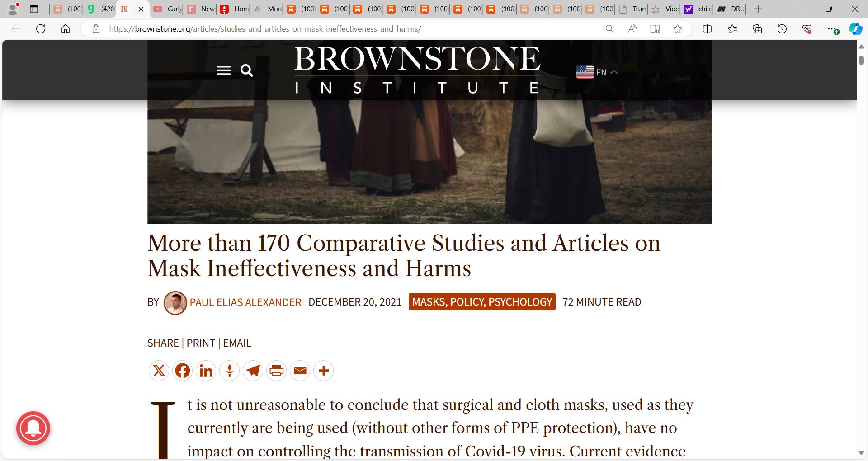868x461 pixels.
Task: Share article via the Gettr torch icon
Action: coord(230,371)
